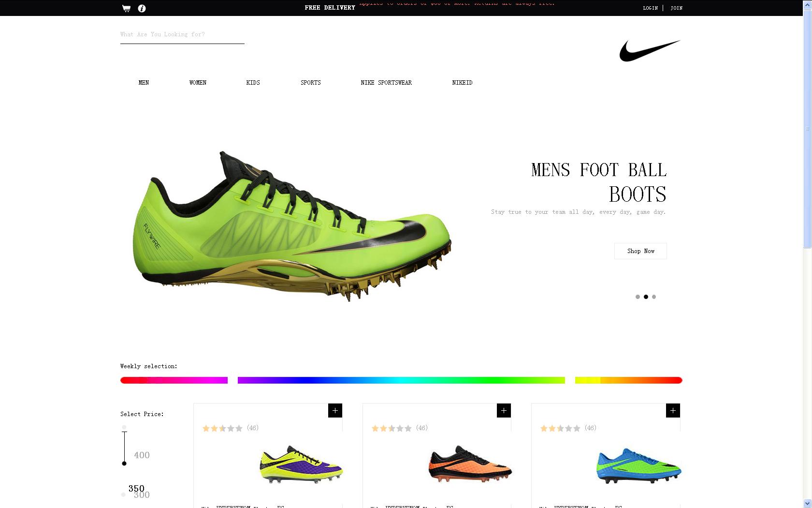
Task: Open the WOMEN menu
Action: click(198, 83)
